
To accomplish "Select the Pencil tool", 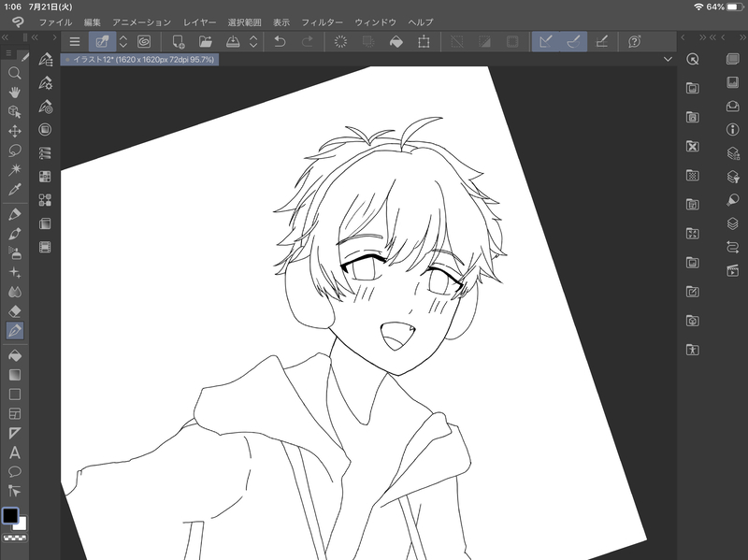I will (x=14, y=234).
